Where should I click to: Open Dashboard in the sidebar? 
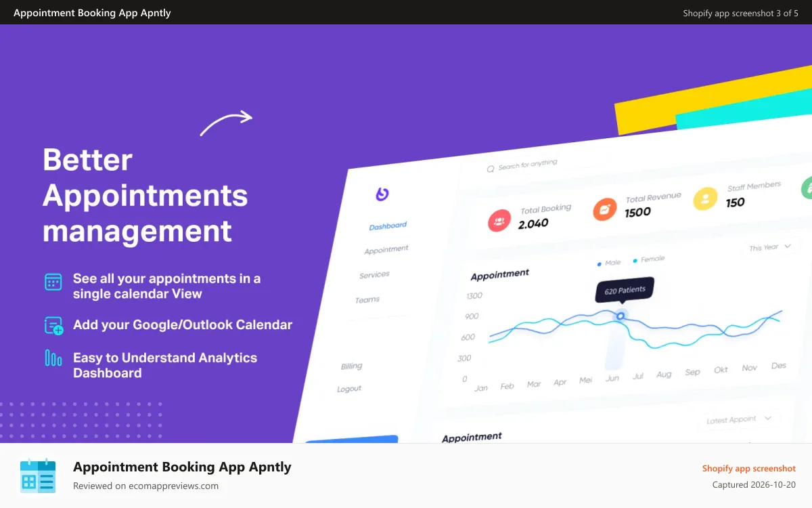[388, 226]
